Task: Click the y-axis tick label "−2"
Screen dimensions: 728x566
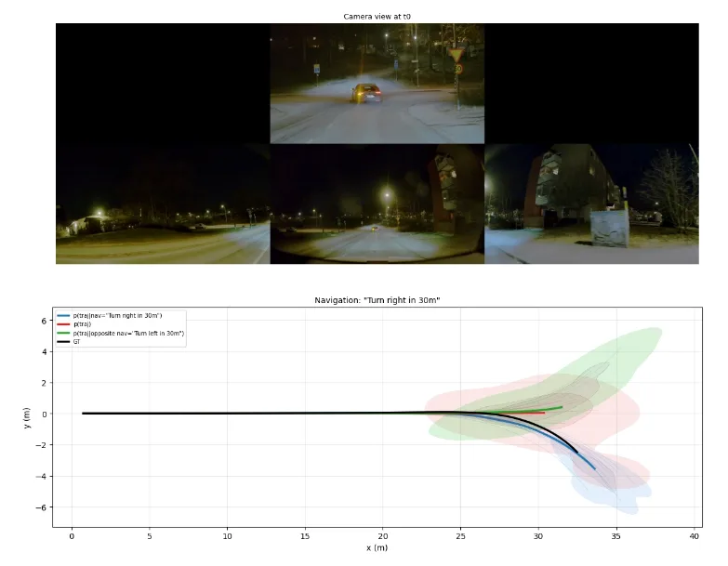Action: pyautogui.click(x=41, y=445)
